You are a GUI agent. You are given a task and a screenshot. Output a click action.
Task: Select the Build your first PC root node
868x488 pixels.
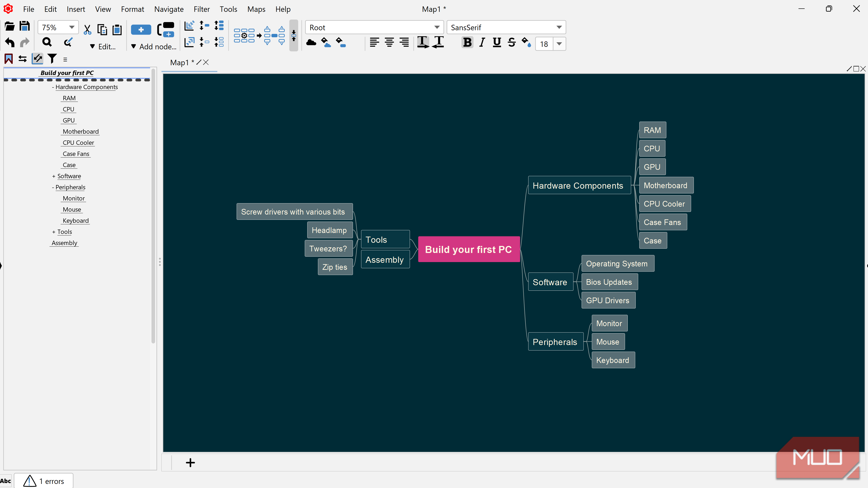point(469,249)
